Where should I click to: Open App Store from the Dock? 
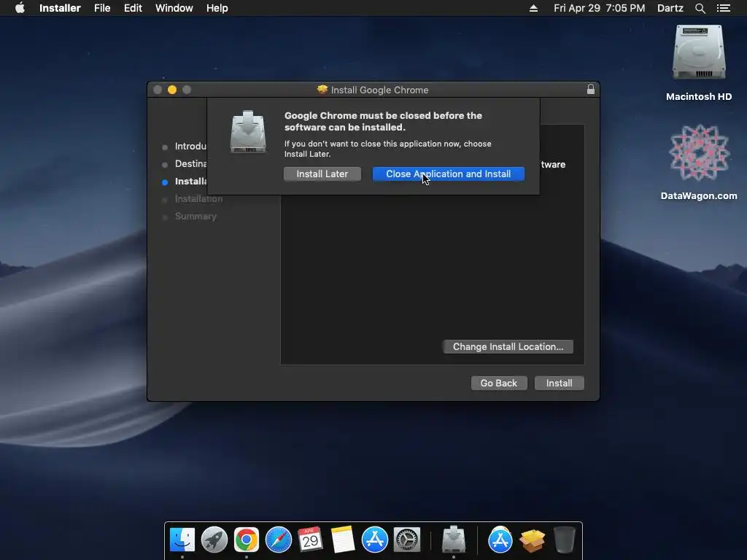pos(375,540)
